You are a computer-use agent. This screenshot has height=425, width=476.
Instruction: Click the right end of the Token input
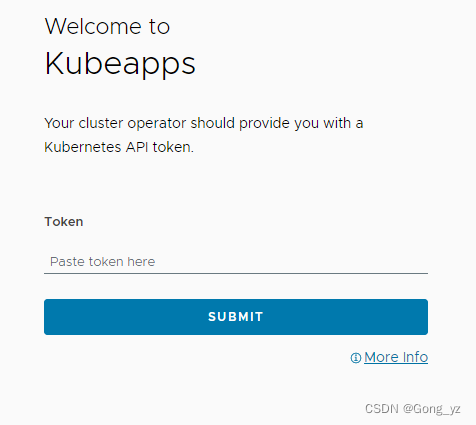coord(423,262)
